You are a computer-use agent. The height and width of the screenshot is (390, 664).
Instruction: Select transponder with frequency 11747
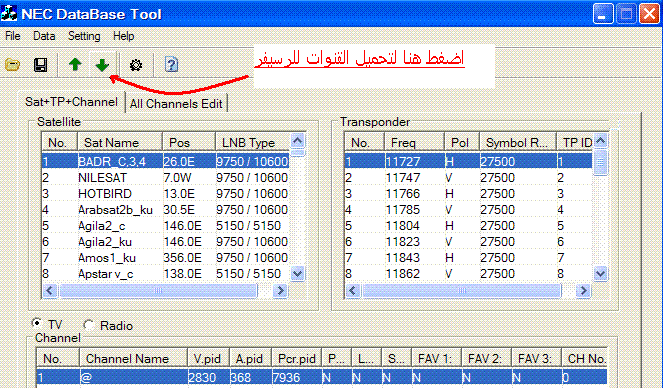[468, 177]
